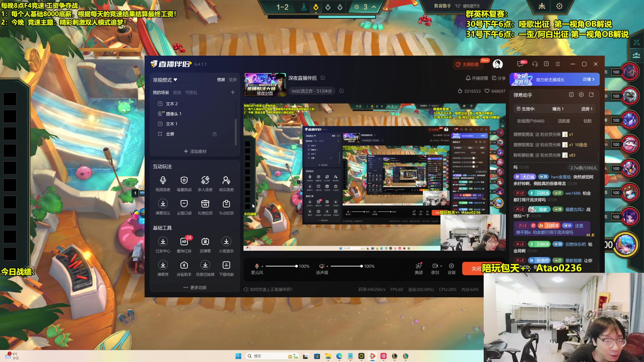Open the 正版音乐 licensed music tool
The image size is (644, 362).
226,245
